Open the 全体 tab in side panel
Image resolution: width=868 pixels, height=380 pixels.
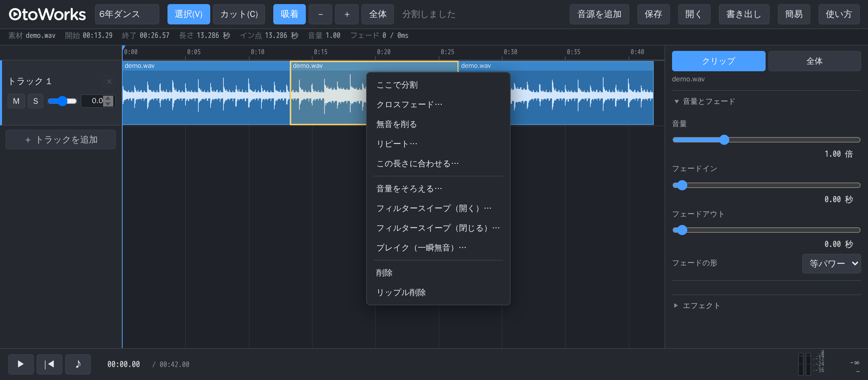tap(814, 61)
